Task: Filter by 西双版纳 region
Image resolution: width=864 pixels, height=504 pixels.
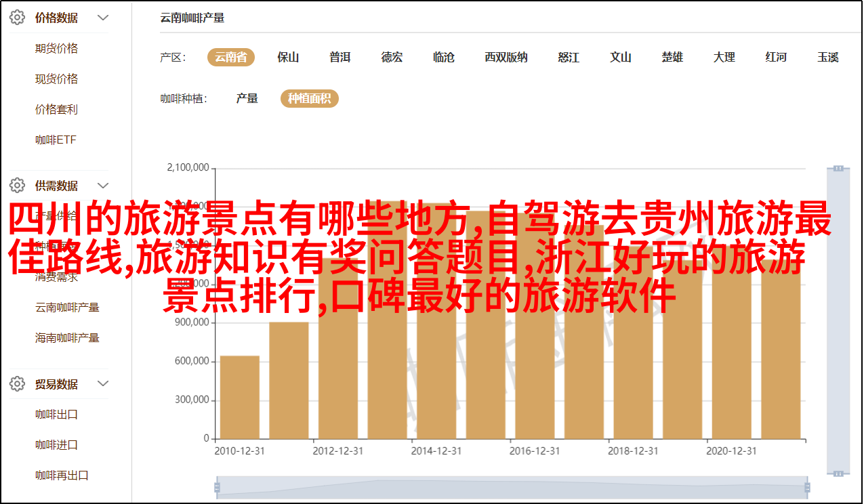Action: point(506,58)
